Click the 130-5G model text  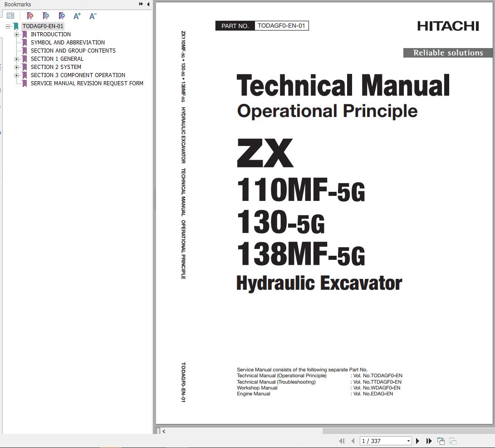[281, 222]
